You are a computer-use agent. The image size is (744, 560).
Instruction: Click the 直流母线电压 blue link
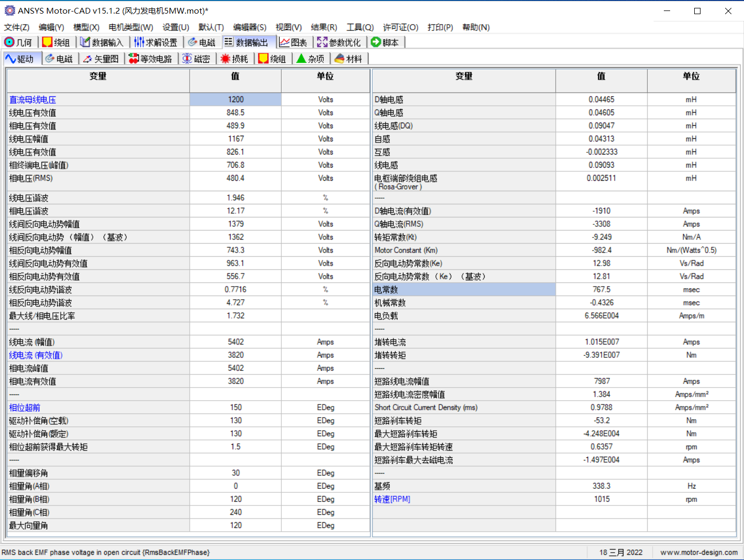coord(32,100)
